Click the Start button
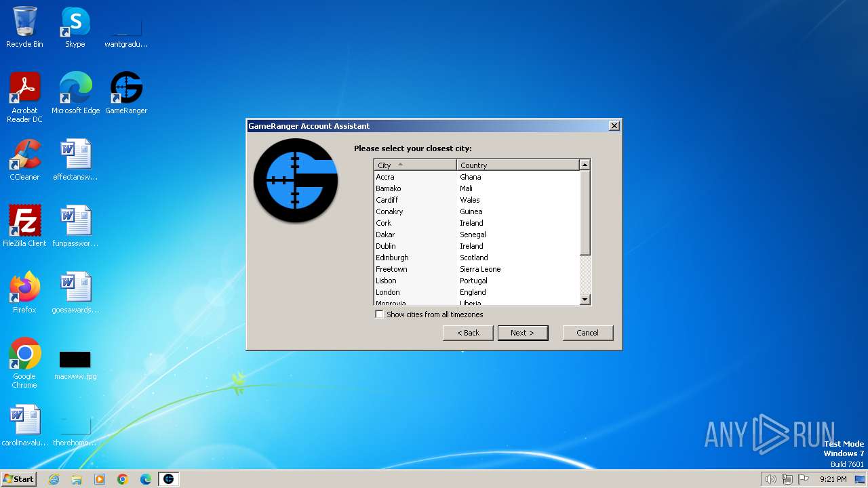This screenshot has width=868, height=488. pos(18,479)
